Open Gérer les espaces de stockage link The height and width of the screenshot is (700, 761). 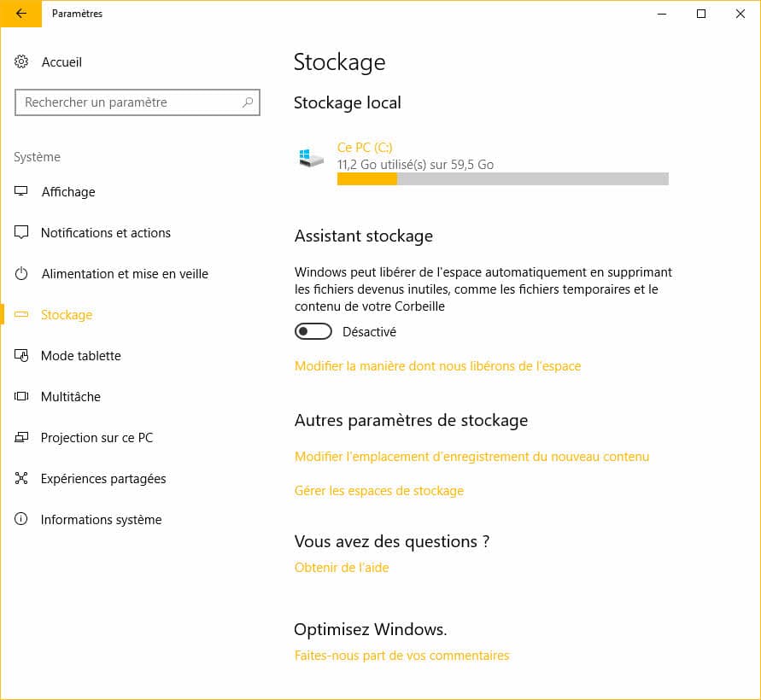[x=379, y=491]
